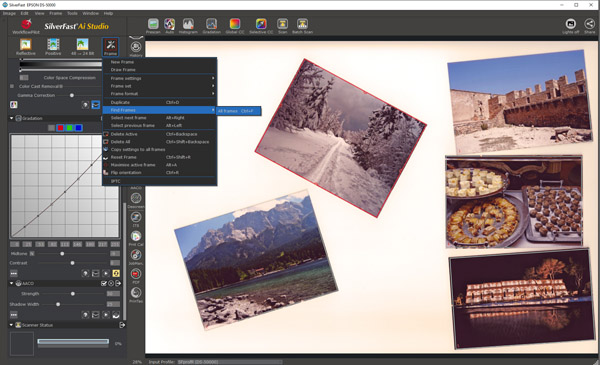Click the help icon below Gamma Correction

tap(85, 105)
